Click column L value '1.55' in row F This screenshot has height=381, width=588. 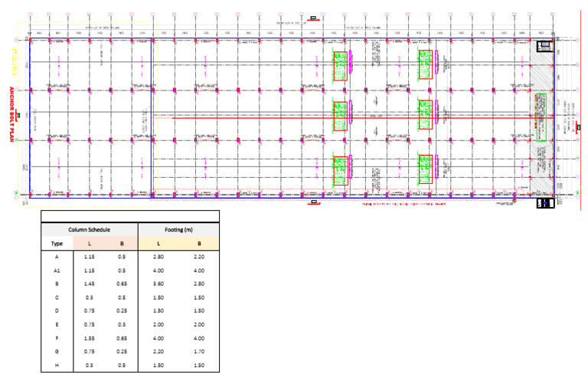tap(90, 338)
